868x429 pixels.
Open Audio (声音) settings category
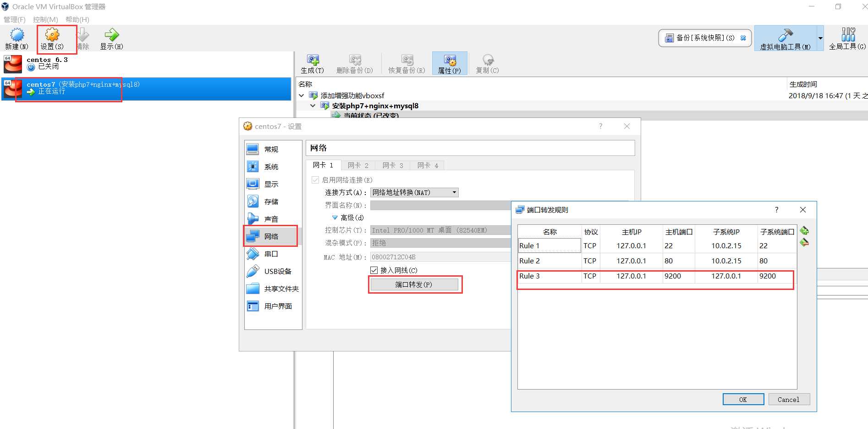(x=273, y=219)
